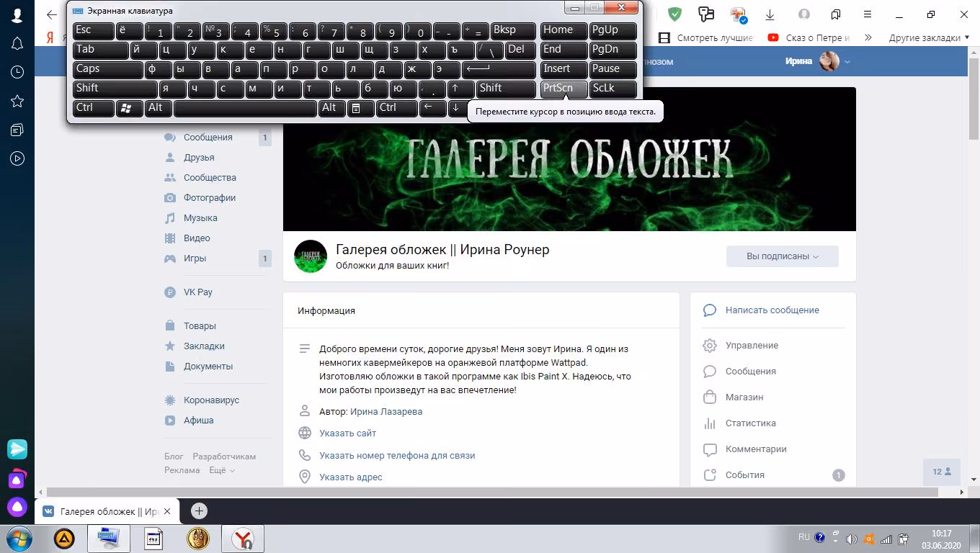Open Ирина profile dropdown in VK header
Viewport: 980px width, 553px height.
coord(818,61)
